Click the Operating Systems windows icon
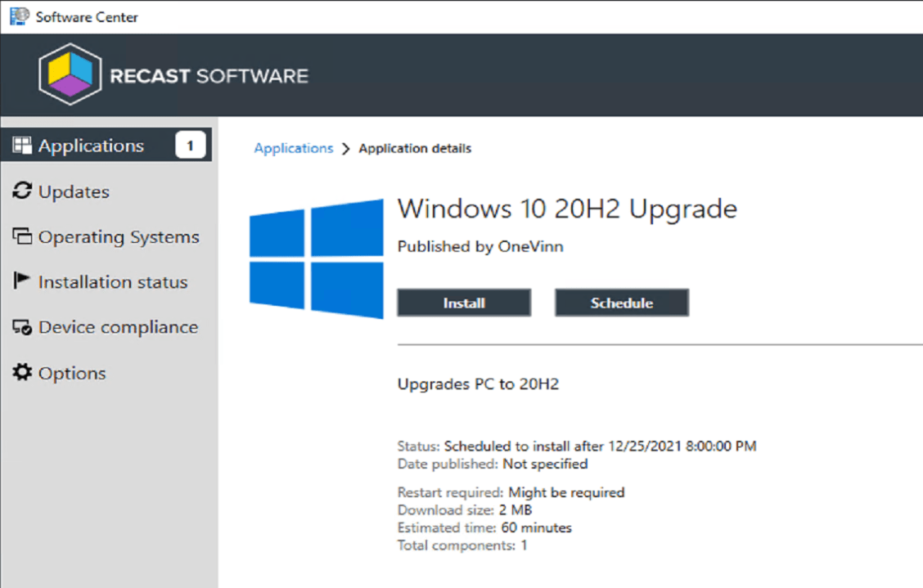Viewport: 923px width, 588px height. [22, 237]
